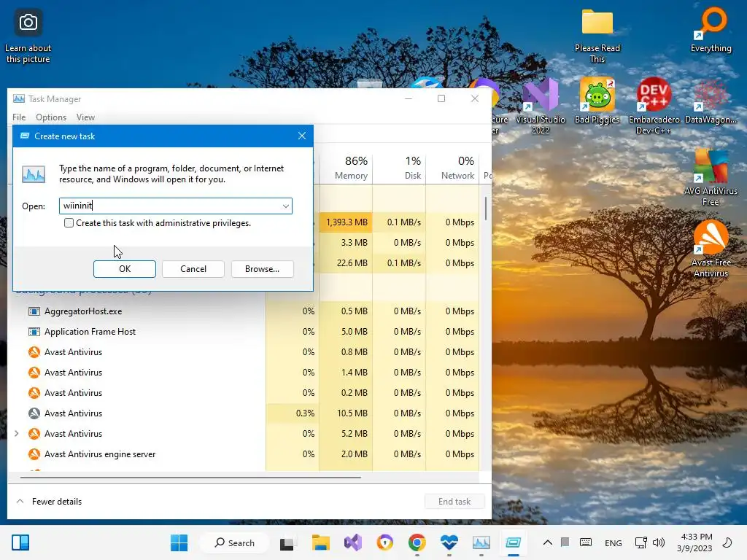
Task: Open touch keyboard tray icon
Action: 586,542
